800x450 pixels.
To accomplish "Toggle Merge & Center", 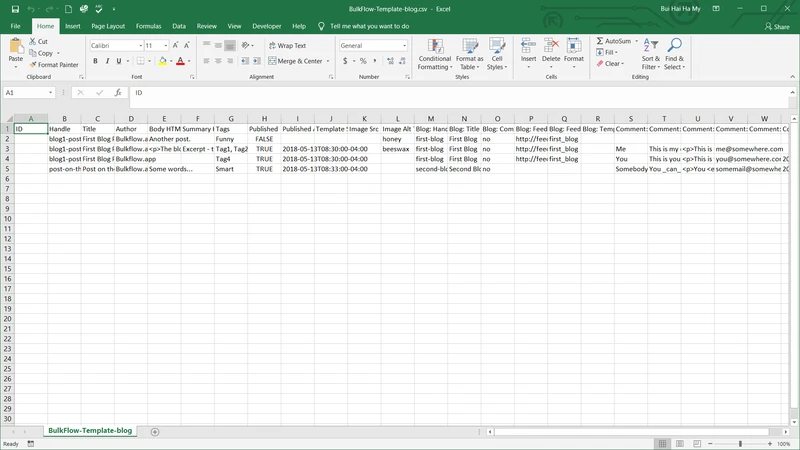I will (295, 61).
